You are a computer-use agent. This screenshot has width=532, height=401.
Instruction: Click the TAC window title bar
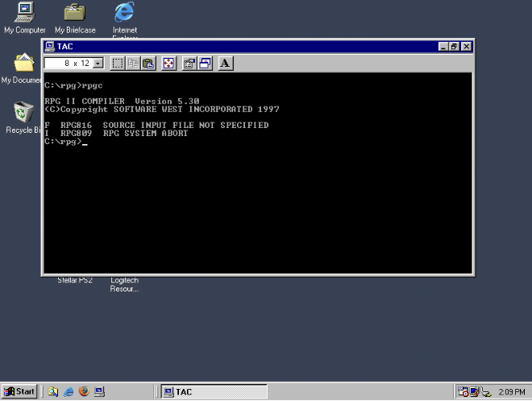[242, 47]
